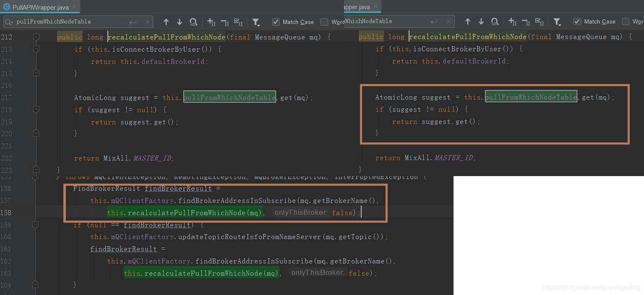Open search history dropdown at magnifier icon
The height and width of the screenshot is (295, 644).
click(x=9, y=22)
